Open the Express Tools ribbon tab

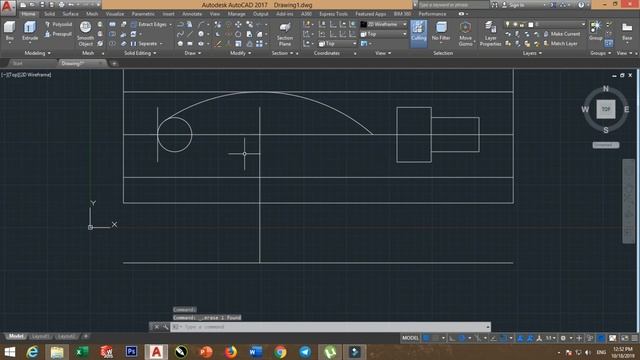point(333,14)
